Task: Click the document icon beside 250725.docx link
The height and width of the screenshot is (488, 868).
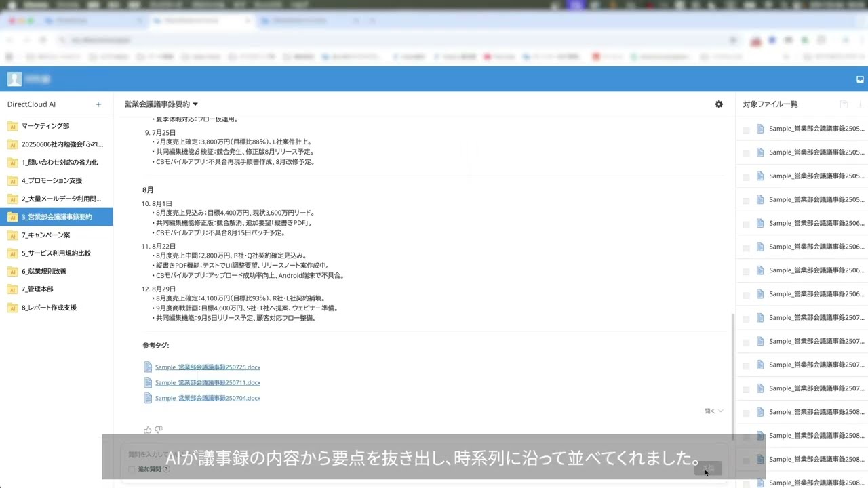Action: [x=148, y=367]
